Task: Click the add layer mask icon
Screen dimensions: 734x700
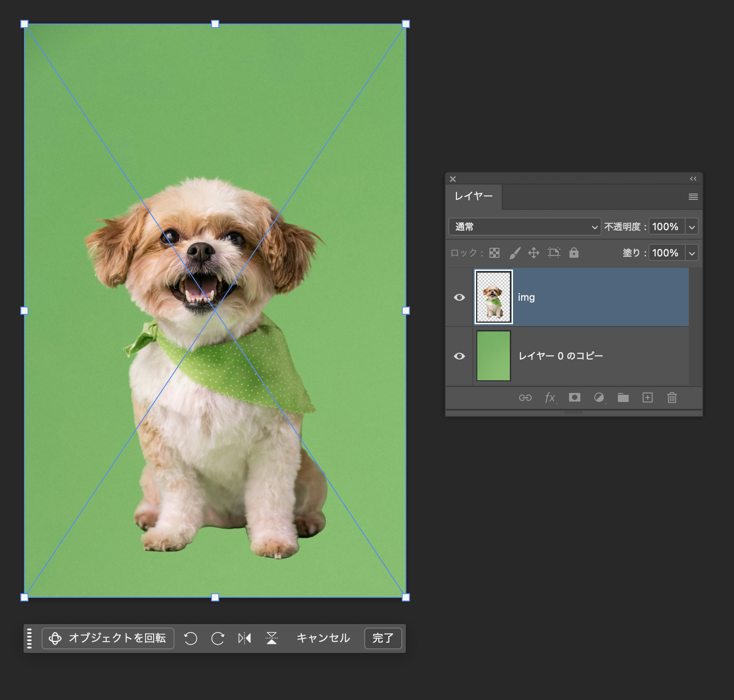Action: (574, 397)
